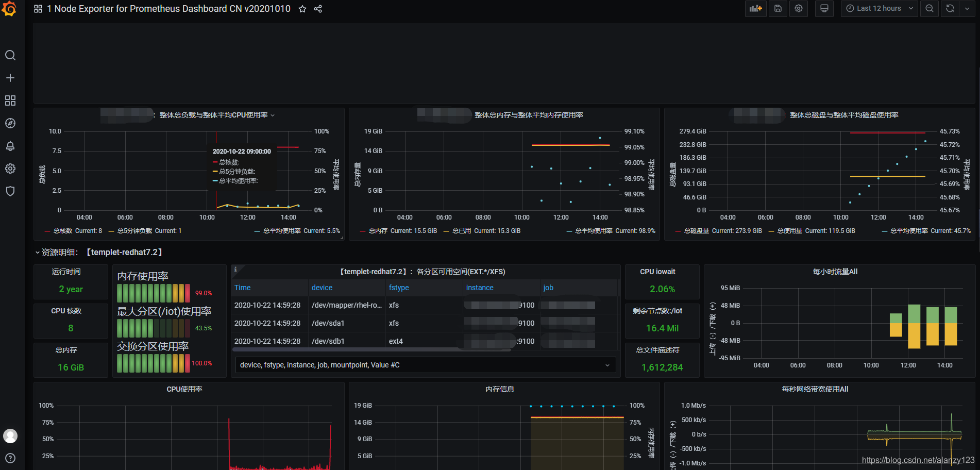Viewport: 980px width, 470px height.
Task: Open the refresh interval dropdown arrow
Action: (x=967, y=8)
